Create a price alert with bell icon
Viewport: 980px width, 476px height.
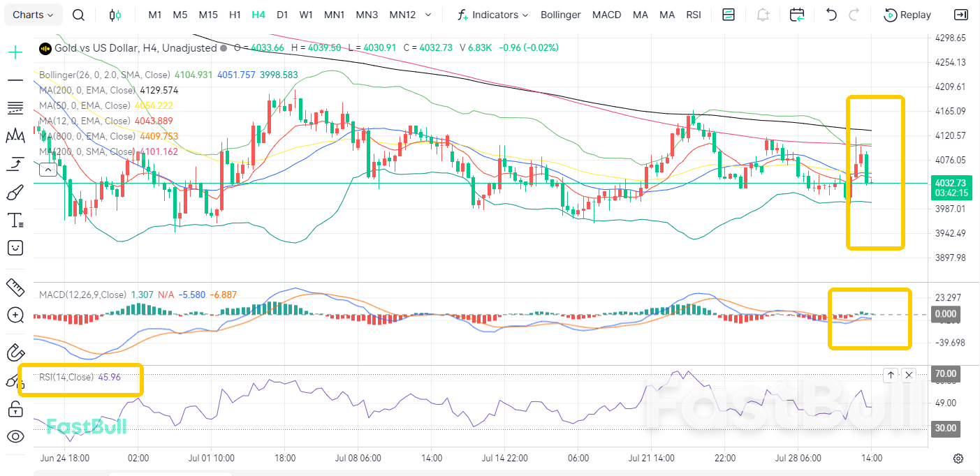(763, 15)
